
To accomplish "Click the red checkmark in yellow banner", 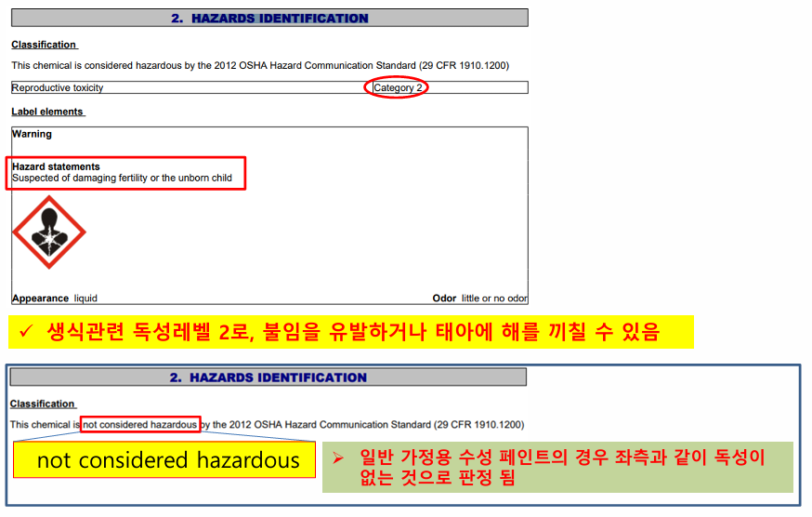I will [27, 332].
